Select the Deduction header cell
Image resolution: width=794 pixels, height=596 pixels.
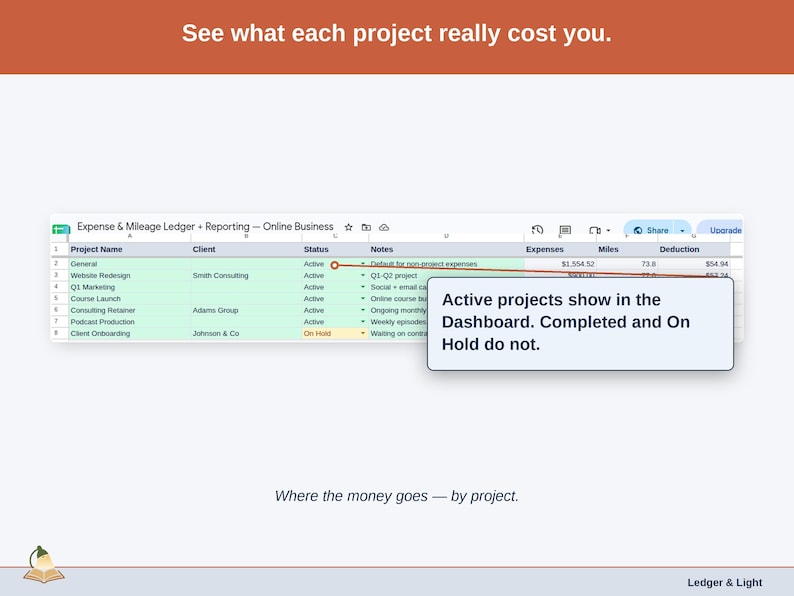tap(694, 249)
